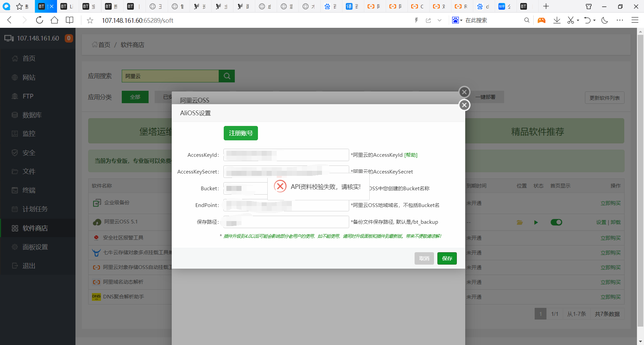Open 文件 in the left sidebar
The height and width of the screenshot is (345, 644).
click(x=29, y=171)
